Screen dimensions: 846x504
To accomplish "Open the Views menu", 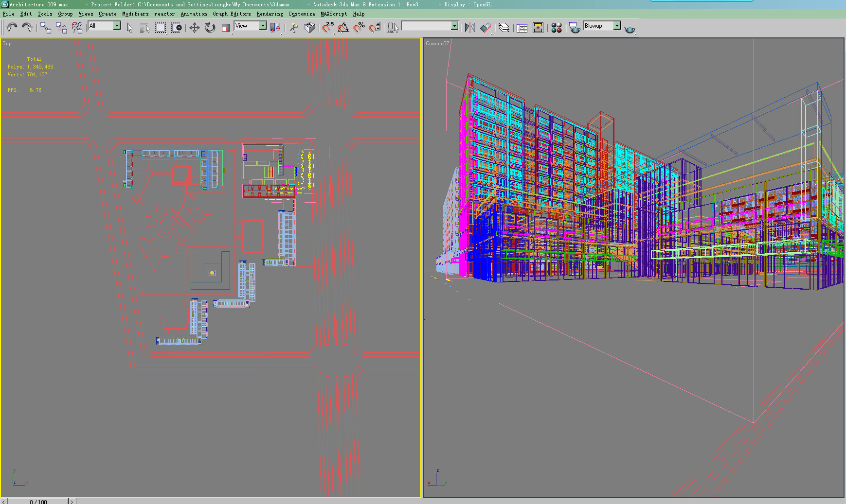I will coord(86,14).
